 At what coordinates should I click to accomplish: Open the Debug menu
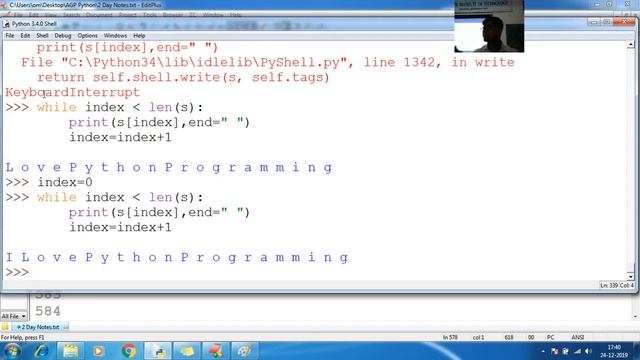pyautogui.click(x=62, y=36)
